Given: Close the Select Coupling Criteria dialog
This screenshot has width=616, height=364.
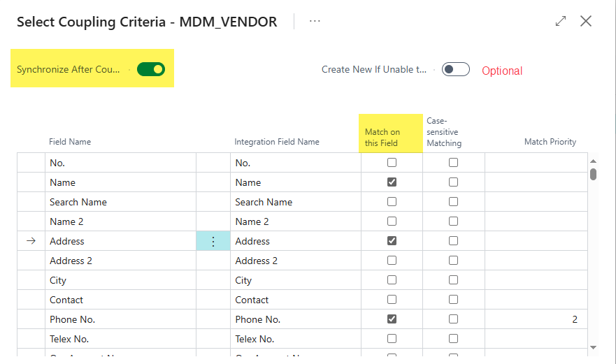Looking at the screenshot, I should point(586,21).
